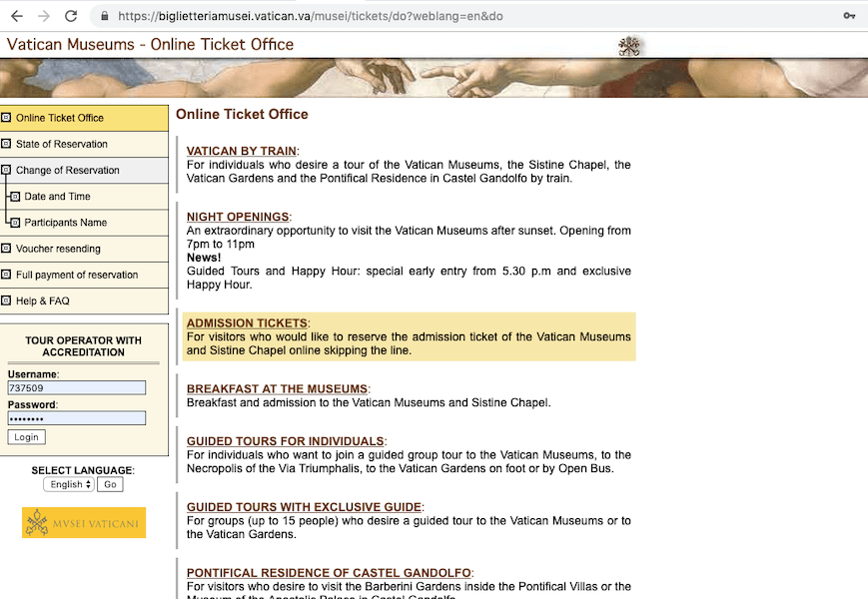The height and width of the screenshot is (599, 868).
Task: Click the SELECT LANGUAGE label
Action: tap(83, 470)
